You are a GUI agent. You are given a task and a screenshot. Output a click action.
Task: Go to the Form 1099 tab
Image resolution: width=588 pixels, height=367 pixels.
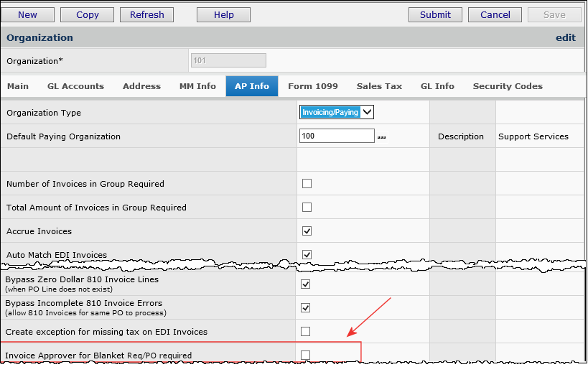(x=312, y=86)
